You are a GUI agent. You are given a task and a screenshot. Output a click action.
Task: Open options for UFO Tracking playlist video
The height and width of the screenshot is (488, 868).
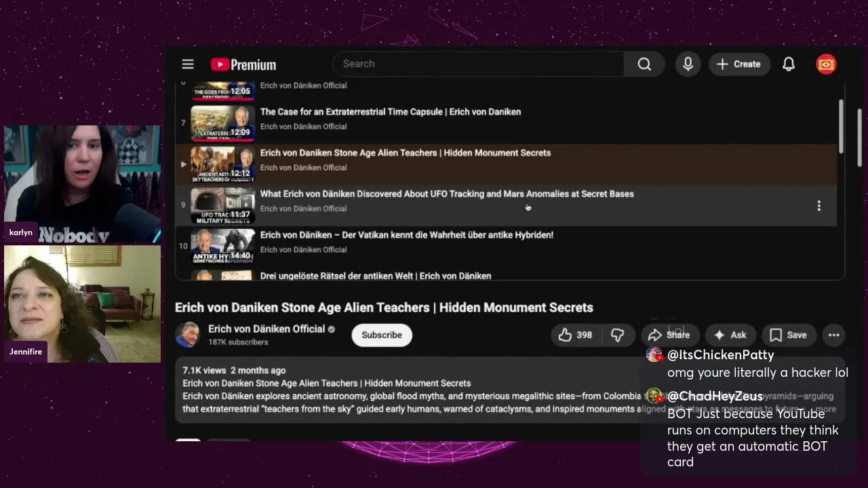click(x=818, y=206)
